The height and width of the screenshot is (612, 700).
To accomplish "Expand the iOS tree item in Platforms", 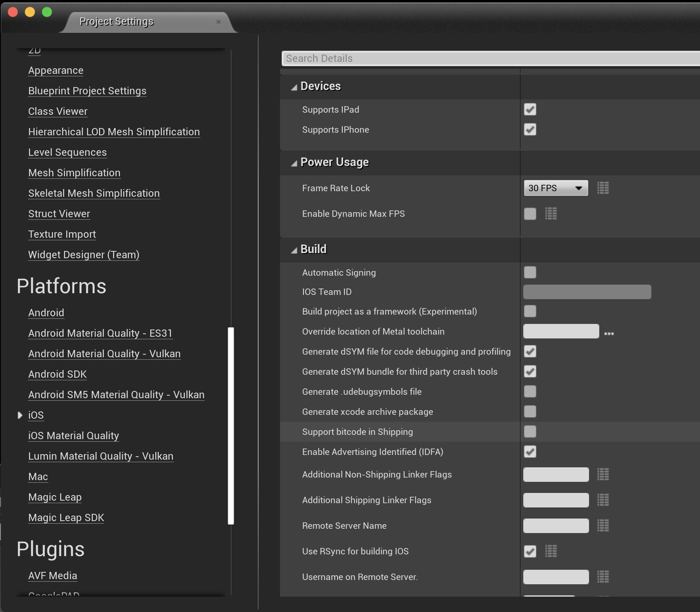I will (20, 414).
